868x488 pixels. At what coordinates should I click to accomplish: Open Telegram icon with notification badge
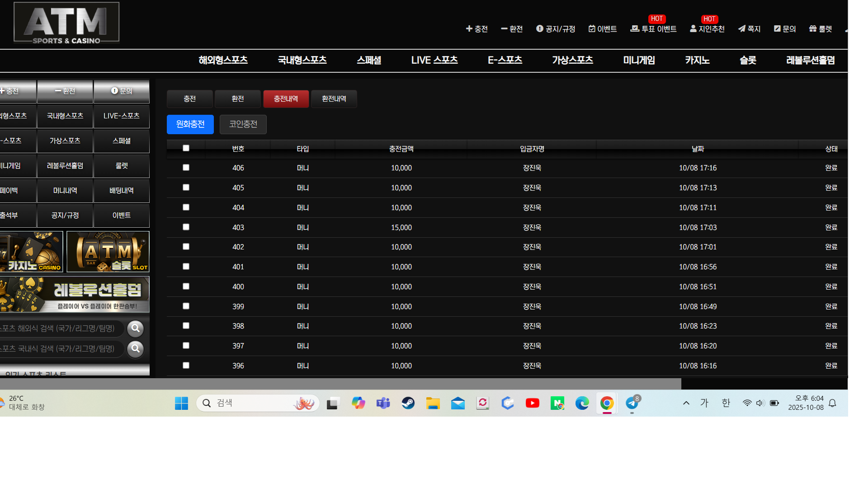632,403
